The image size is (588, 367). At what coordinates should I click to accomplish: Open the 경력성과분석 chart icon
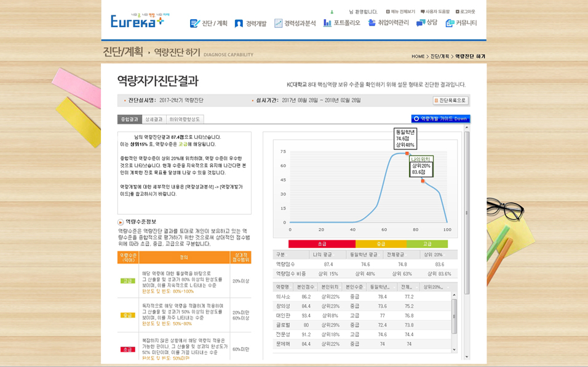[278, 23]
